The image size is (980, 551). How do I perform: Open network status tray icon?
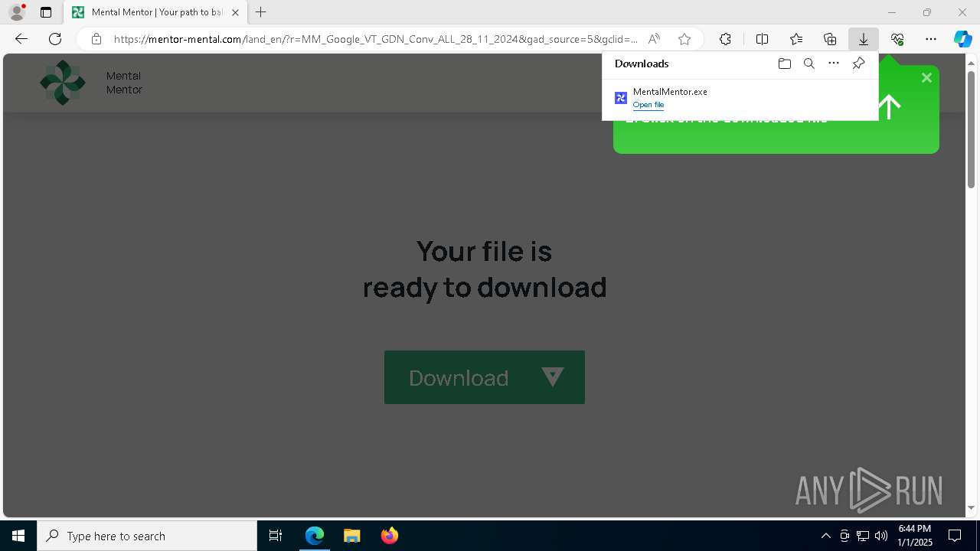point(863,536)
